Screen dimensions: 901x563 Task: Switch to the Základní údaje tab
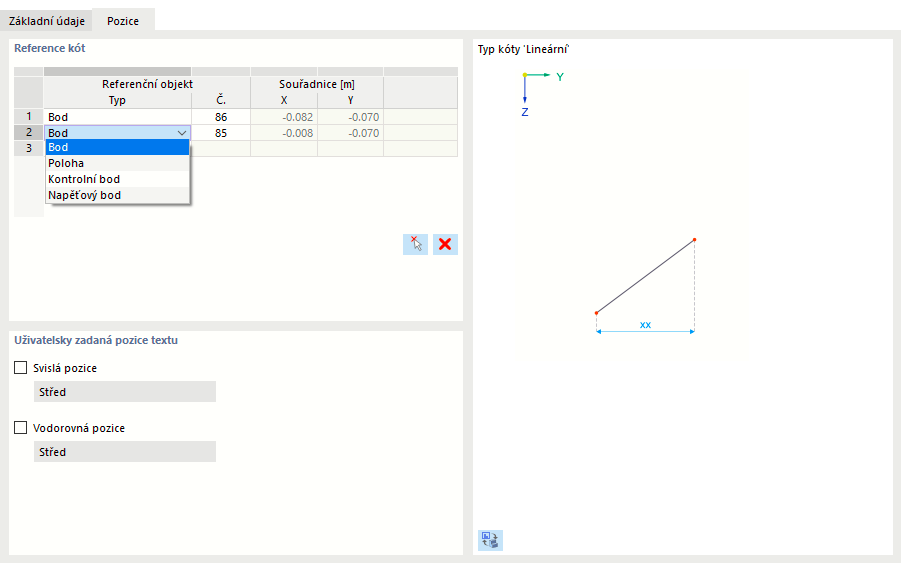pyautogui.click(x=47, y=21)
